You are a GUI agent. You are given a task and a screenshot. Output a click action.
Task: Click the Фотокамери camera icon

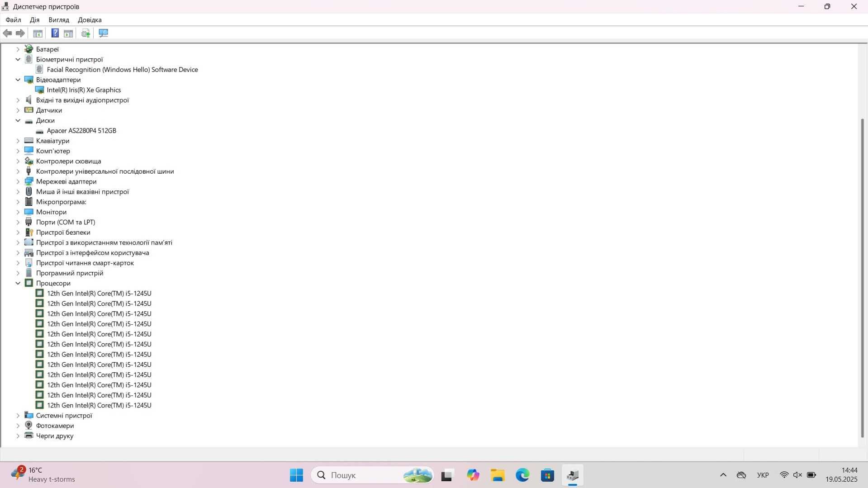(x=29, y=425)
